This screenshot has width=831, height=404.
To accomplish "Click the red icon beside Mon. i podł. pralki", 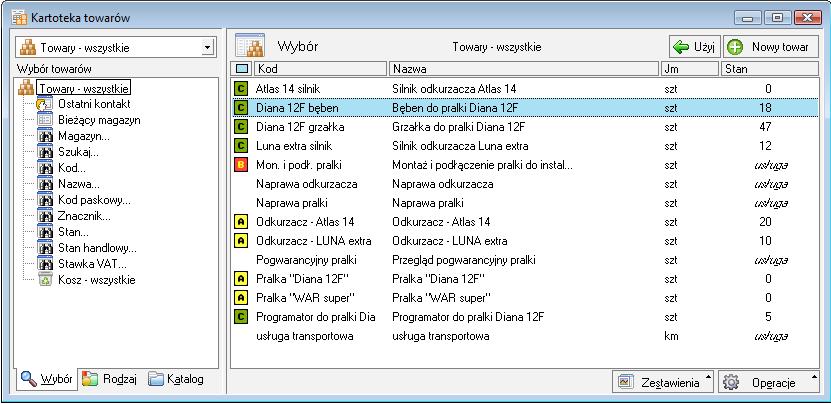I will (240, 165).
